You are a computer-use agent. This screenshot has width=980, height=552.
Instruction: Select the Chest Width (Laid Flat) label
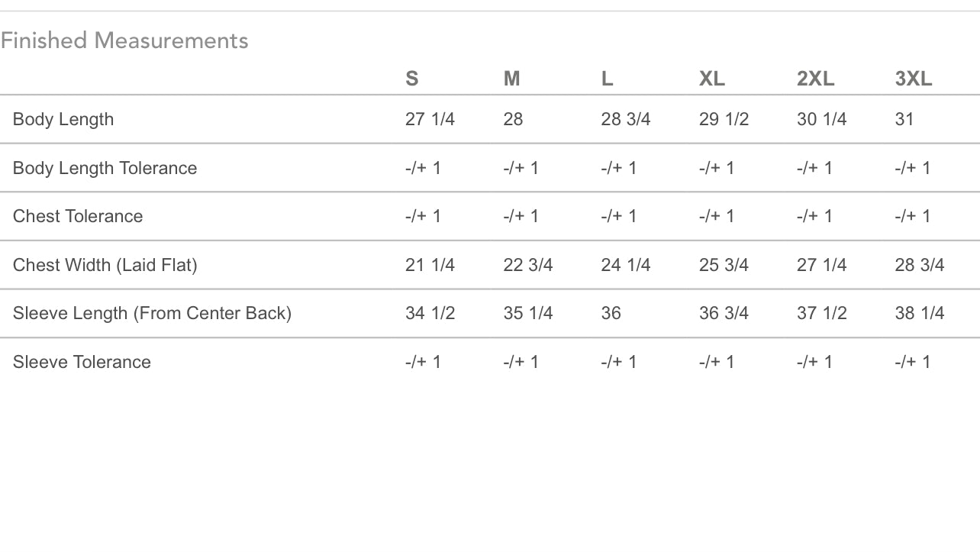[105, 265]
